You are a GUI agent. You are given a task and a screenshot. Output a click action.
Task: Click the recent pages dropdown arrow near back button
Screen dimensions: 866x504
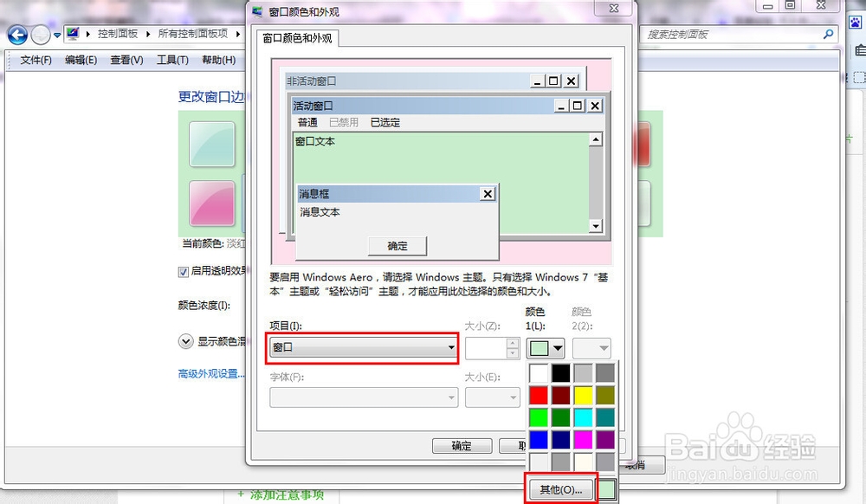coord(55,34)
